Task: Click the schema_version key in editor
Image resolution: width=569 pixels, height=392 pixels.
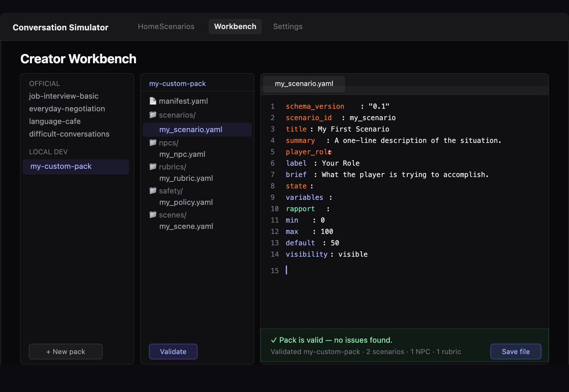Action: pyautogui.click(x=315, y=107)
